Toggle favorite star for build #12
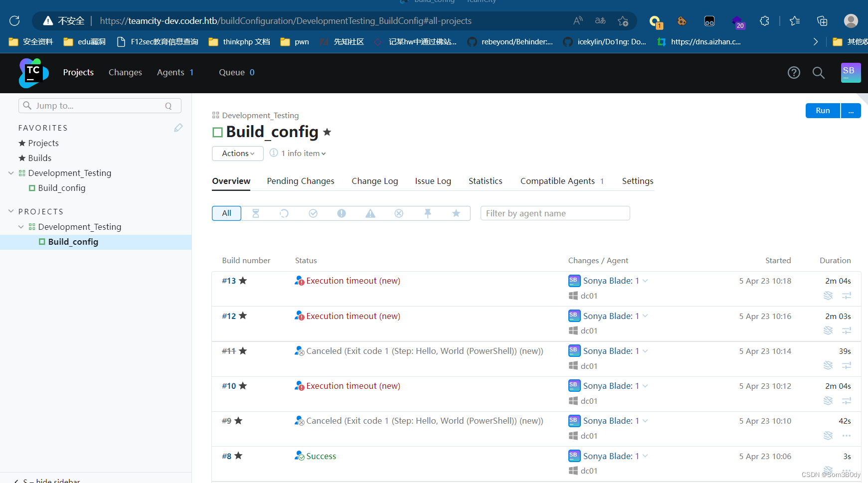Screen dimensions: 868x483 click(243, 316)
